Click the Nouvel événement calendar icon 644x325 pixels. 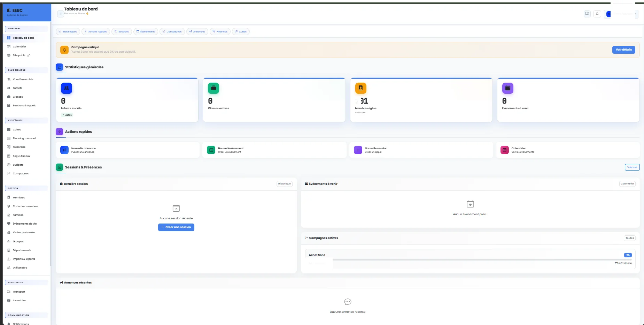(211, 150)
